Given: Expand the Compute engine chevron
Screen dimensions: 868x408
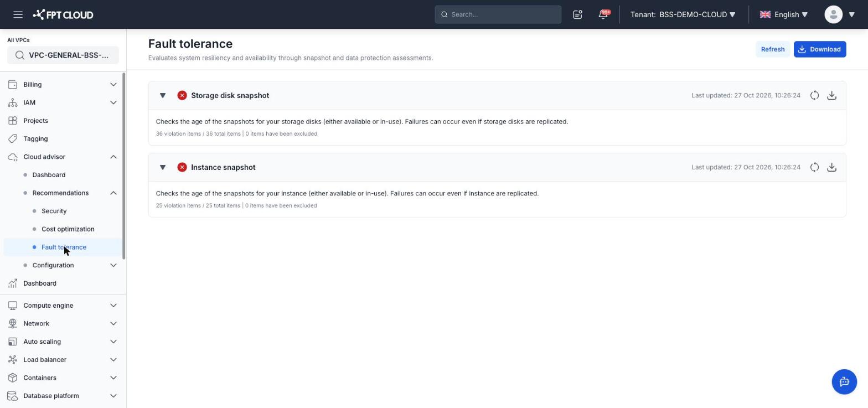Looking at the screenshot, I should click(113, 306).
